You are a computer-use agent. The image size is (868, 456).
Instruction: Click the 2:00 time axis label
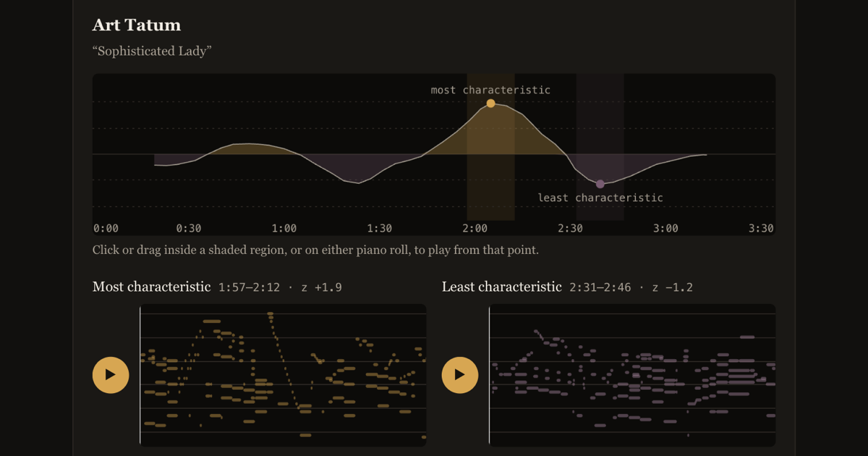tap(475, 229)
